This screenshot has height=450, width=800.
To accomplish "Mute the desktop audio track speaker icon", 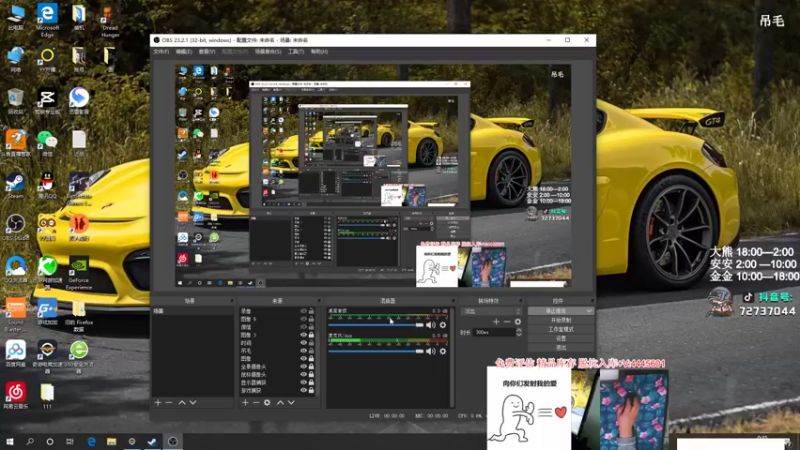I will (431, 325).
